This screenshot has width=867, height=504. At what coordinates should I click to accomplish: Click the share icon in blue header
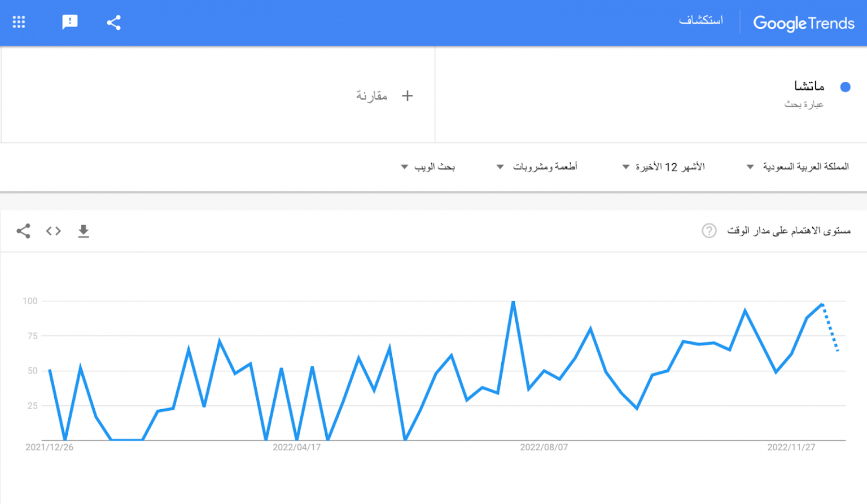click(113, 23)
